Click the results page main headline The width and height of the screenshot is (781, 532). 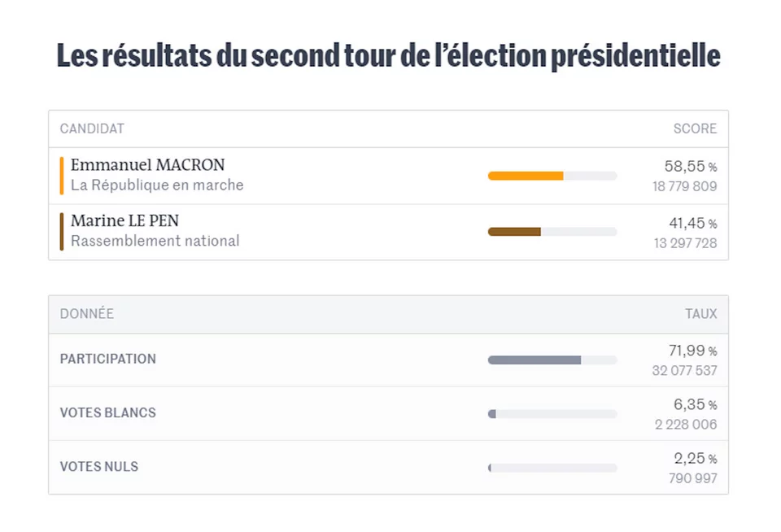click(x=389, y=57)
